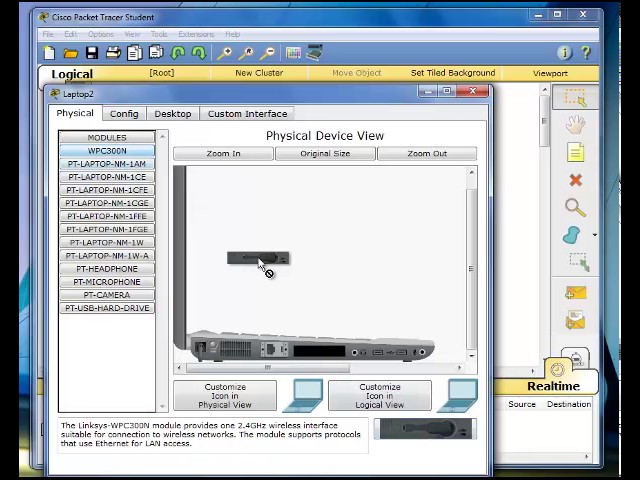The height and width of the screenshot is (480, 640).
Task: Pick the Place Note tool
Action: 576,153
